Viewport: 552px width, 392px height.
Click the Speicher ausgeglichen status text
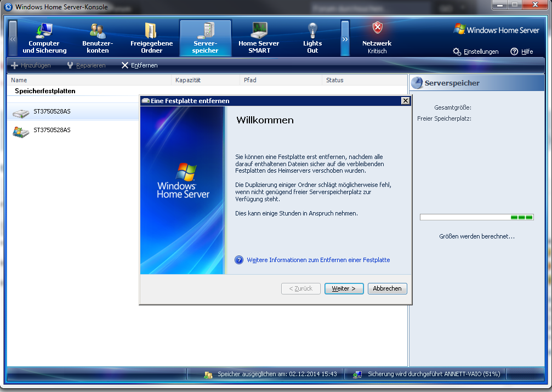(x=277, y=374)
